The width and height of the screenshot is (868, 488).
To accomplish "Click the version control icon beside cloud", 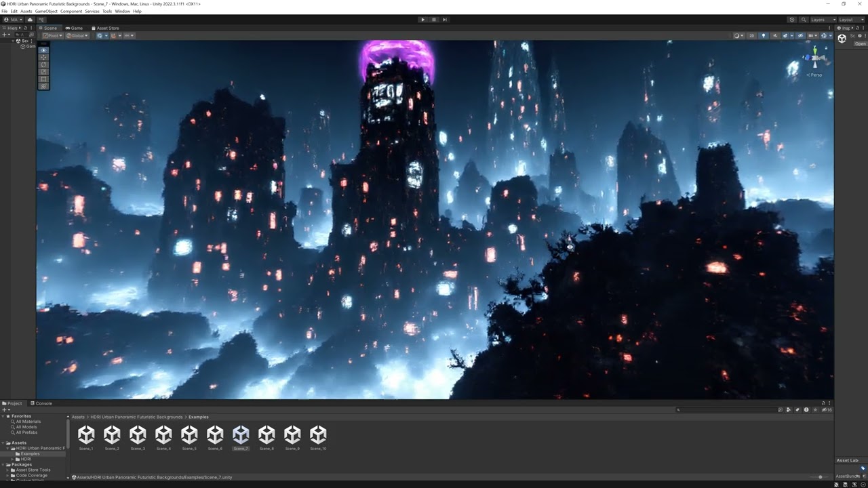I will tap(41, 20).
